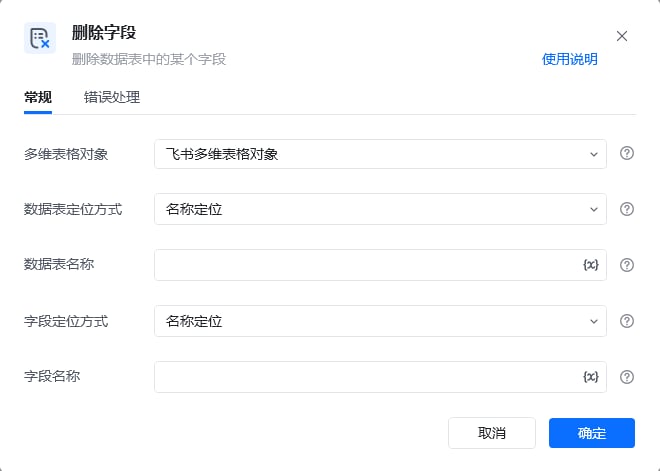This screenshot has width=660, height=471.
Task: Show help icon for 字段定位方式
Action: click(627, 321)
